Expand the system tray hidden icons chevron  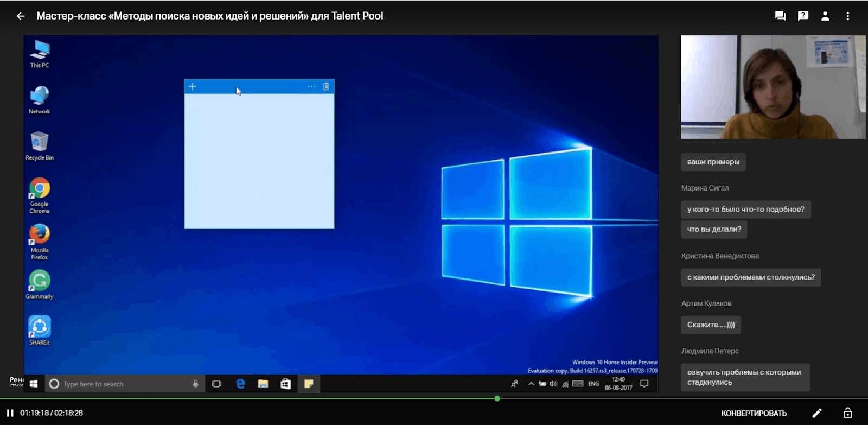coord(531,384)
